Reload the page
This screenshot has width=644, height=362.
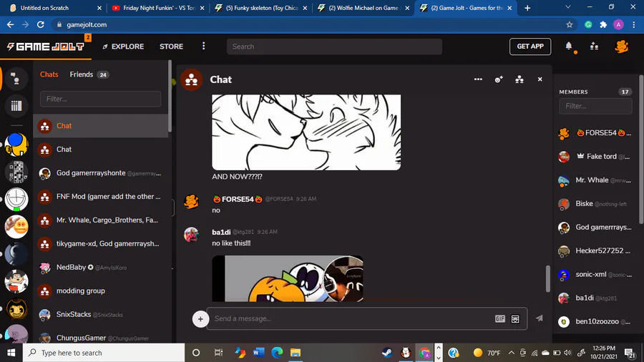click(x=40, y=24)
